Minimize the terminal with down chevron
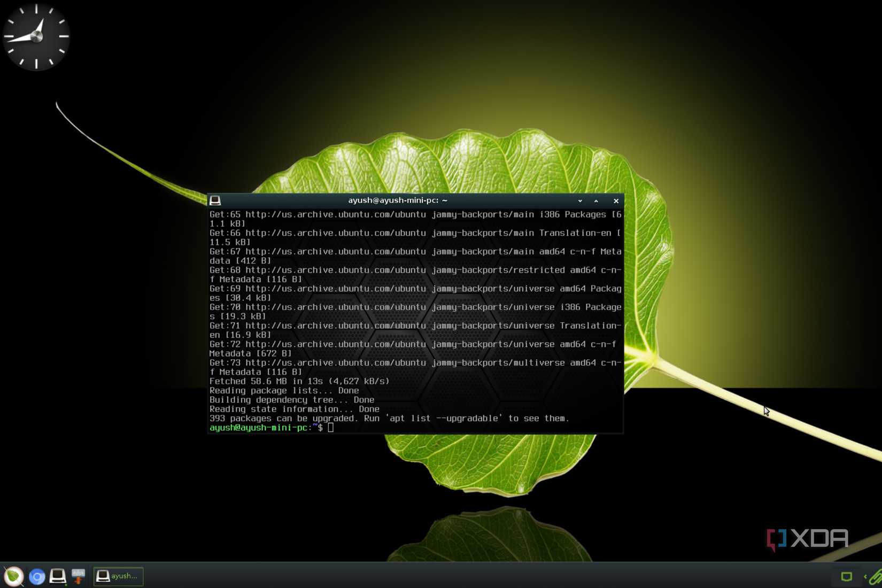 (x=580, y=201)
